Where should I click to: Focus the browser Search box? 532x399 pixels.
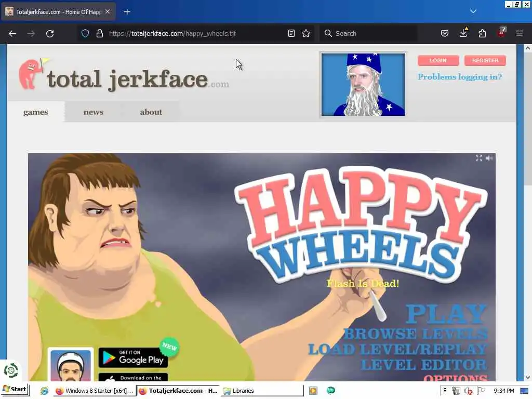(x=369, y=33)
